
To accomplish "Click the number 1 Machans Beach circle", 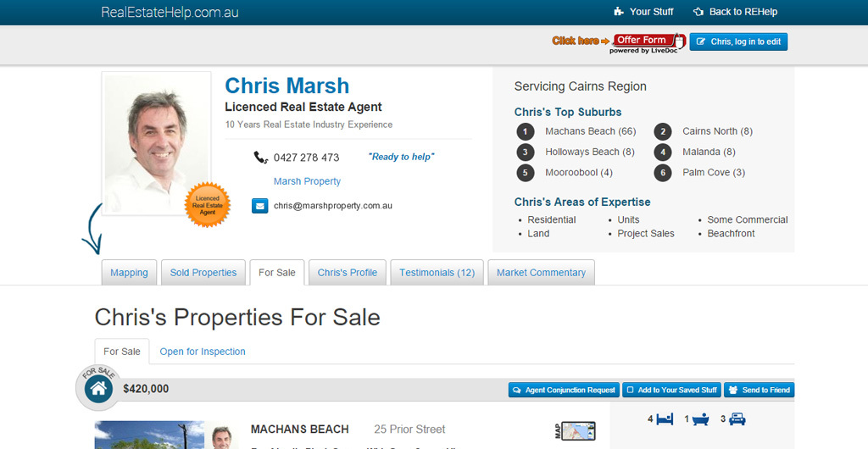I will coord(525,131).
